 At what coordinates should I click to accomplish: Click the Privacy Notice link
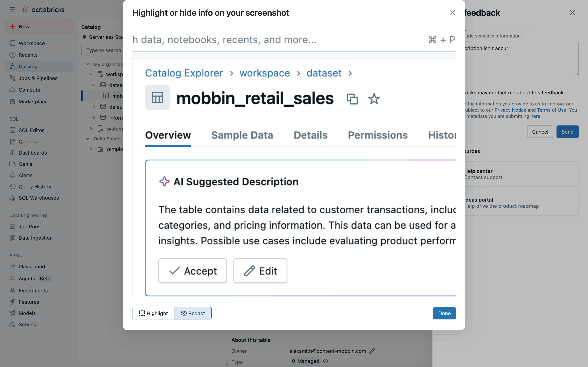[510, 110]
